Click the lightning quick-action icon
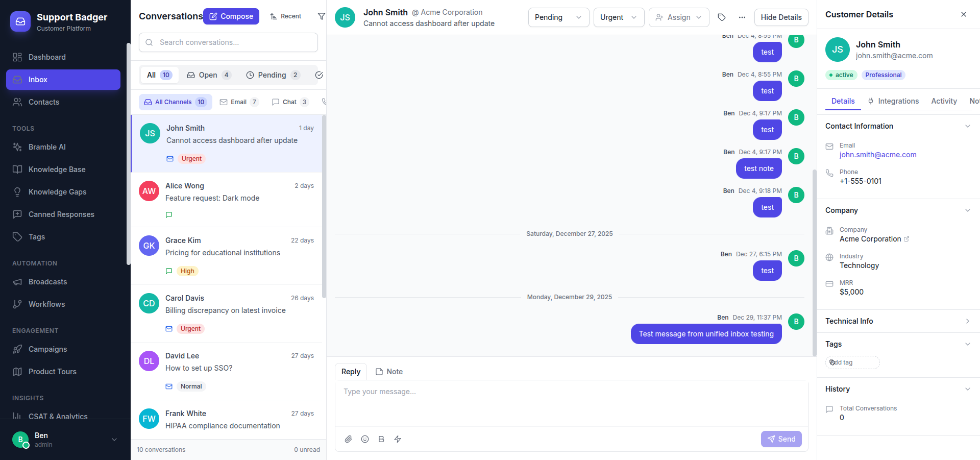The image size is (980, 460). [398, 439]
